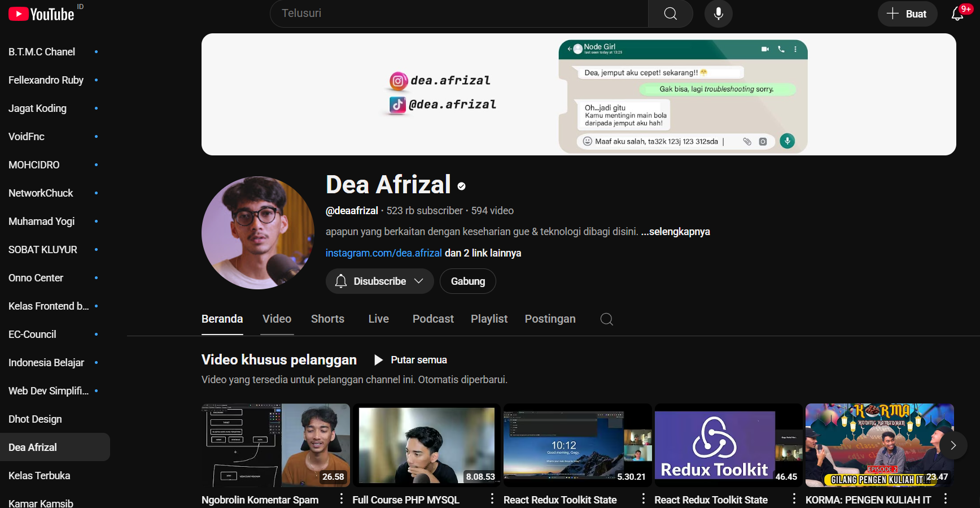The width and height of the screenshot is (980, 508).
Task: Open the Playlist tab
Action: coord(489,319)
